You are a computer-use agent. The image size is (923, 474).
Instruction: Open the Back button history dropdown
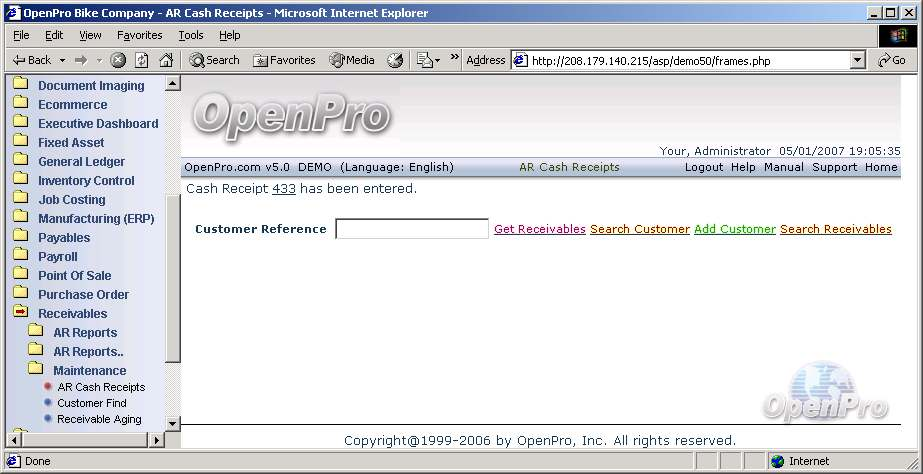pos(62,60)
